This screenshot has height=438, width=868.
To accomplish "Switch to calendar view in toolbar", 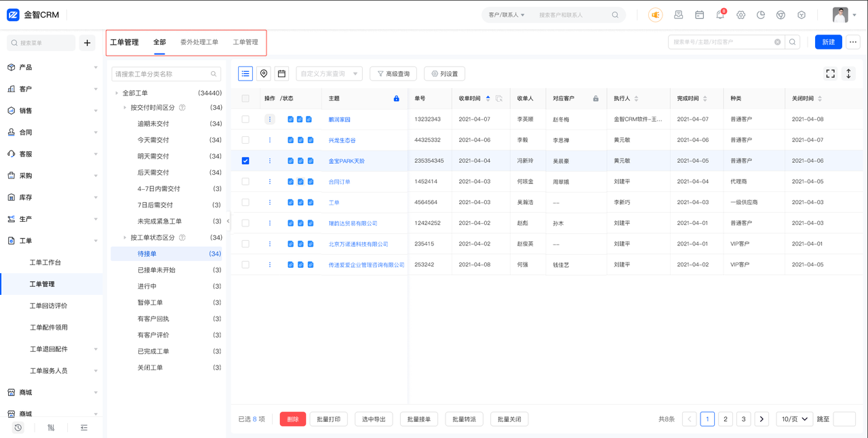I will [281, 73].
